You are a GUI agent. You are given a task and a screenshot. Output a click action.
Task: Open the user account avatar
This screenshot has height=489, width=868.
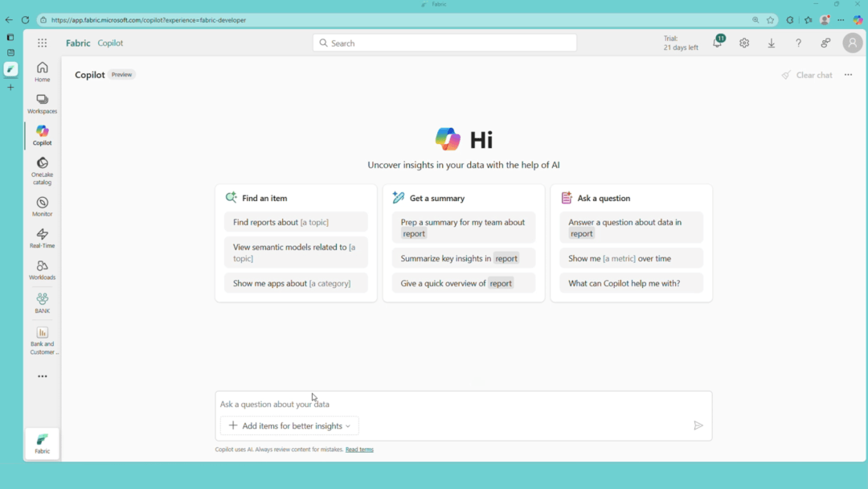pos(853,43)
